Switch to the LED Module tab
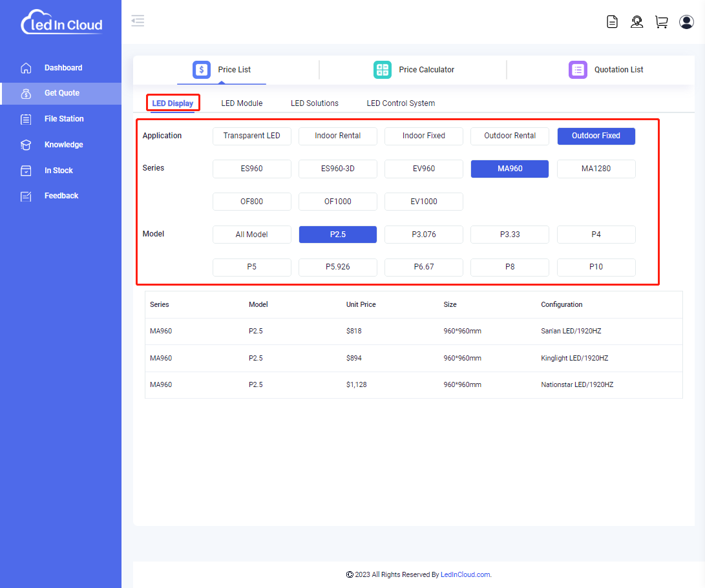This screenshot has height=588, width=705. 242,103
